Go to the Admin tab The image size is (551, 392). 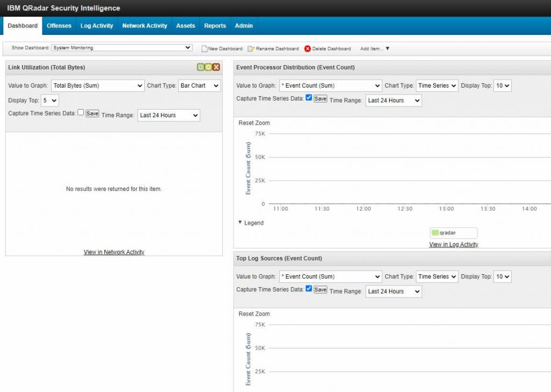pos(244,26)
